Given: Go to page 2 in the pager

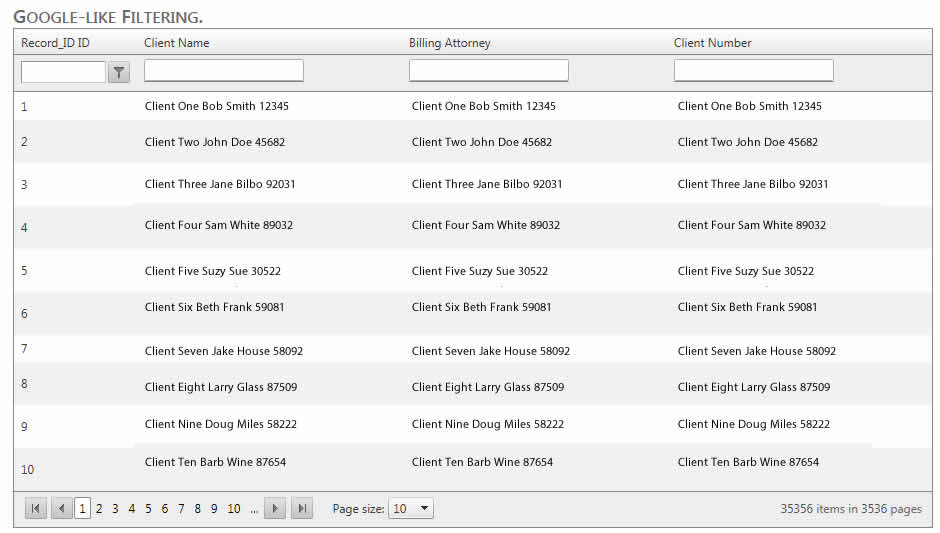Looking at the screenshot, I should pyautogui.click(x=99, y=509).
